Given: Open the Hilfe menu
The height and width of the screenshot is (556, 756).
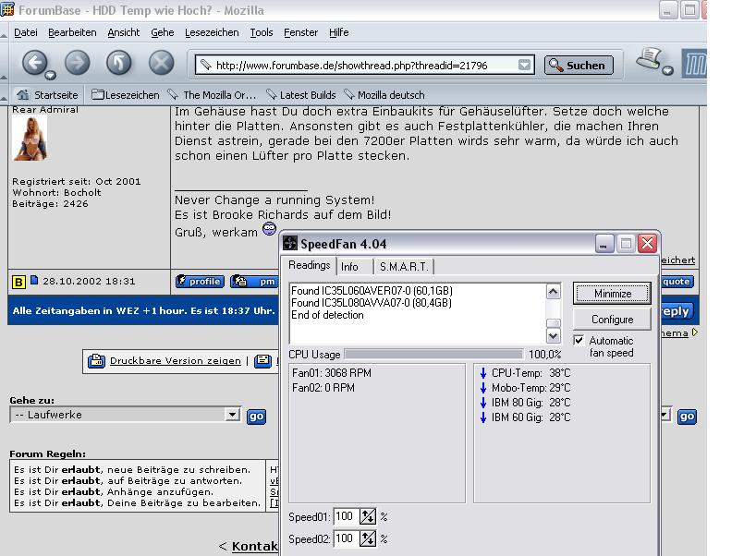Looking at the screenshot, I should click(339, 32).
